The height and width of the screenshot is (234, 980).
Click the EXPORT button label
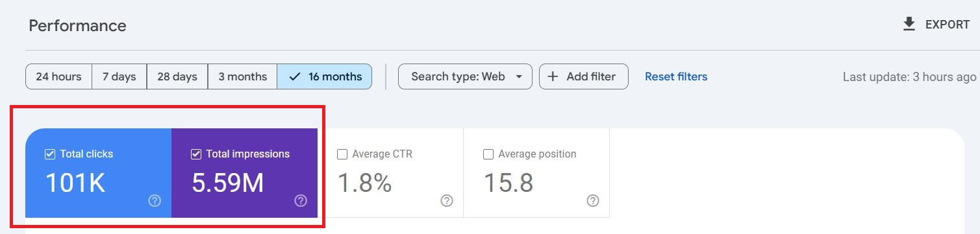point(948,25)
